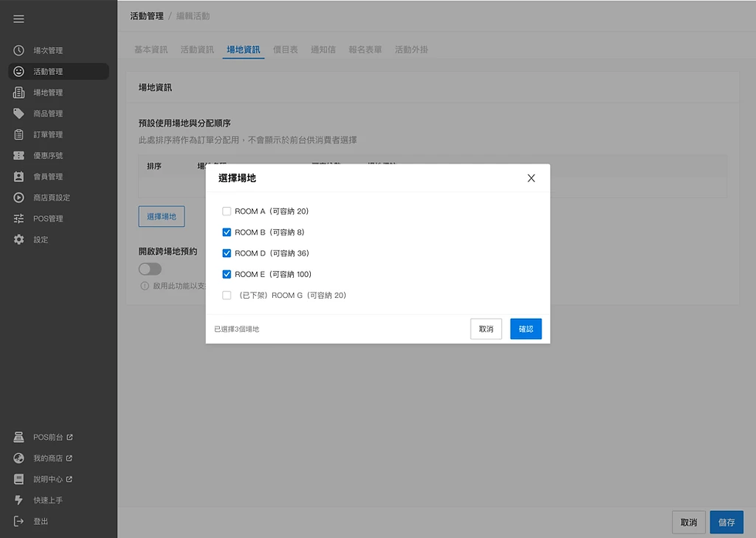Click the building icon for 場地管理

pos(19,92)
